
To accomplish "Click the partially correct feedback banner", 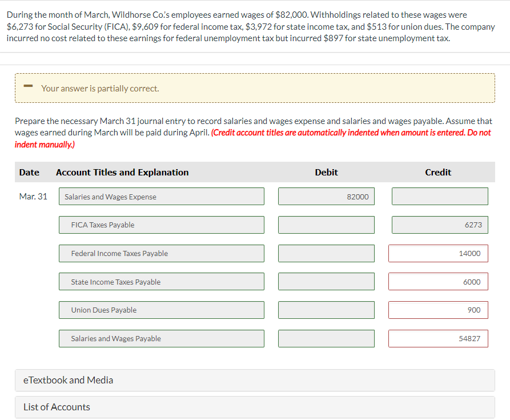I will click(x=255, y=87).
